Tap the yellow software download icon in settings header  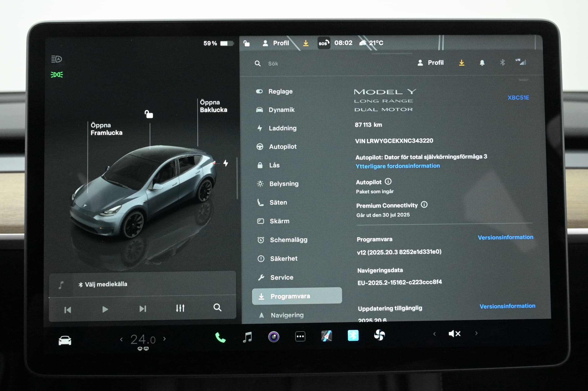[x=462, y=63]
